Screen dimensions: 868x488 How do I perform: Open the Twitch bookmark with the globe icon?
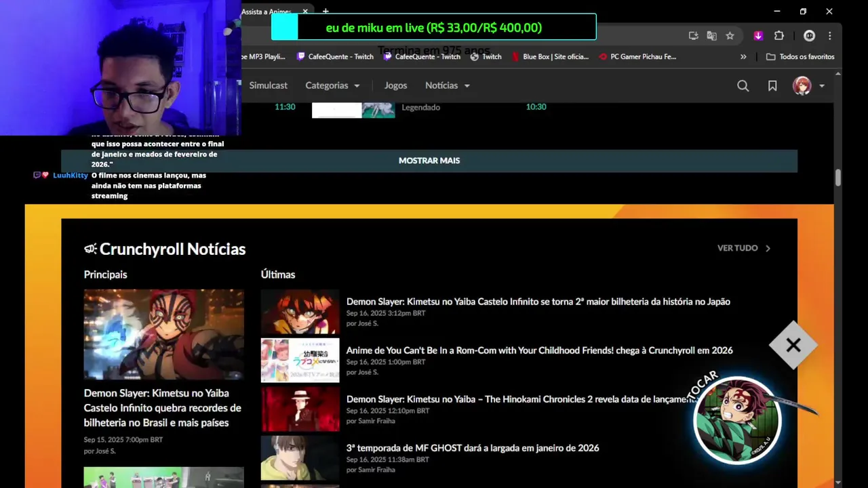pos(486,57)
